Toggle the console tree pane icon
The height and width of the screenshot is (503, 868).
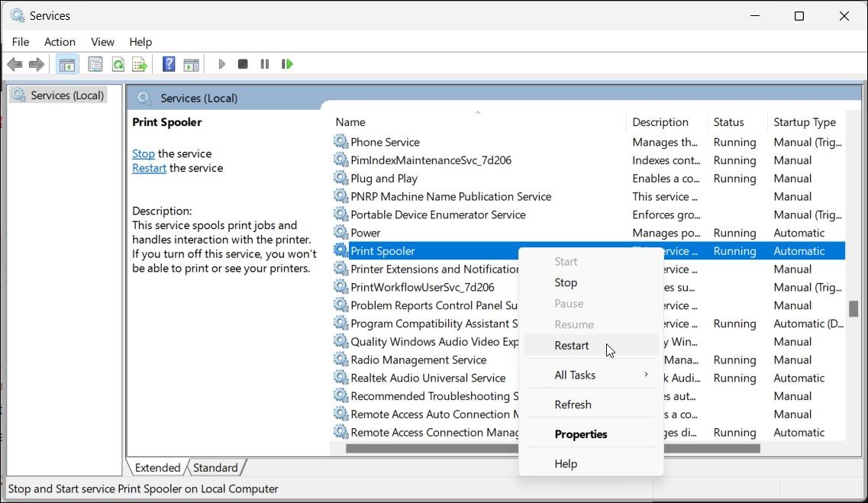[x=66, y=64]
